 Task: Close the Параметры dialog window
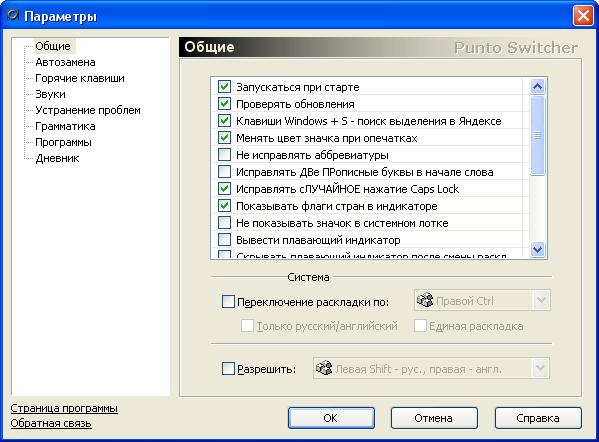click(583, 16)
